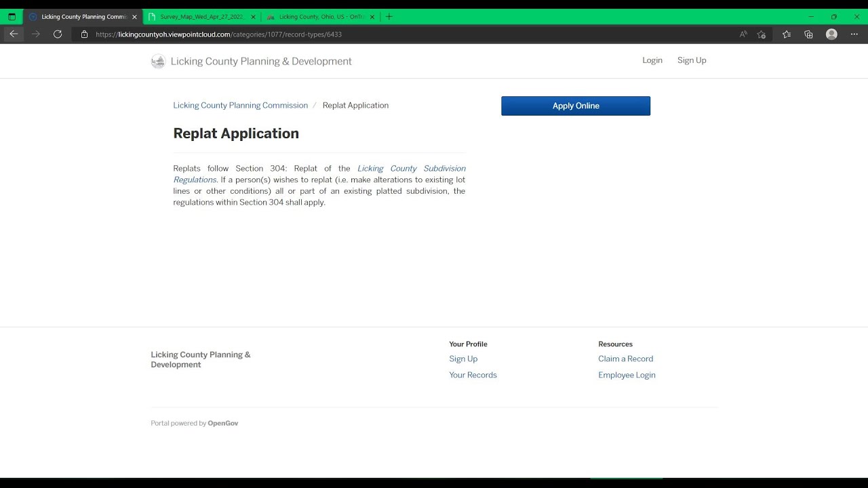
Task: Click the Resources footer heading
Action: point(615,344)
